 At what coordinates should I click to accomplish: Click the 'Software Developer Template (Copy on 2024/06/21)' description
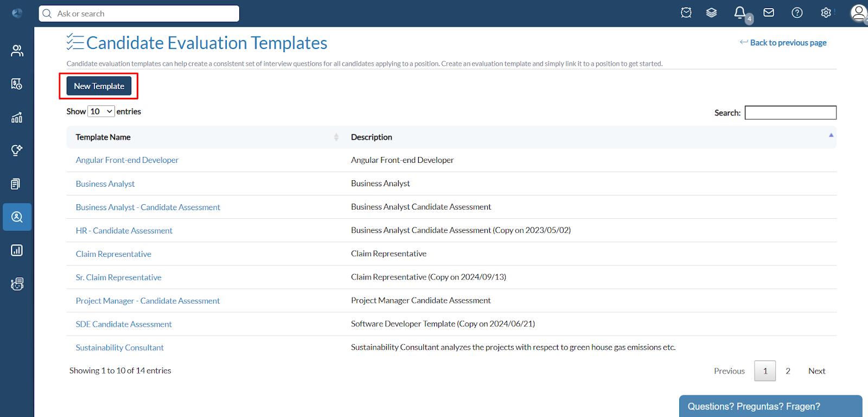click(443, 324)
